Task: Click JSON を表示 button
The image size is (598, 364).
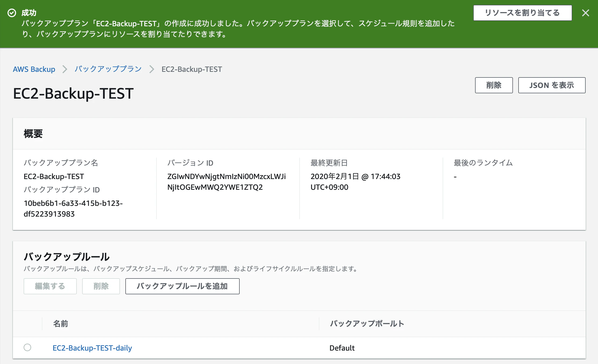Action: pyautogui.click(x=552, y=85)
